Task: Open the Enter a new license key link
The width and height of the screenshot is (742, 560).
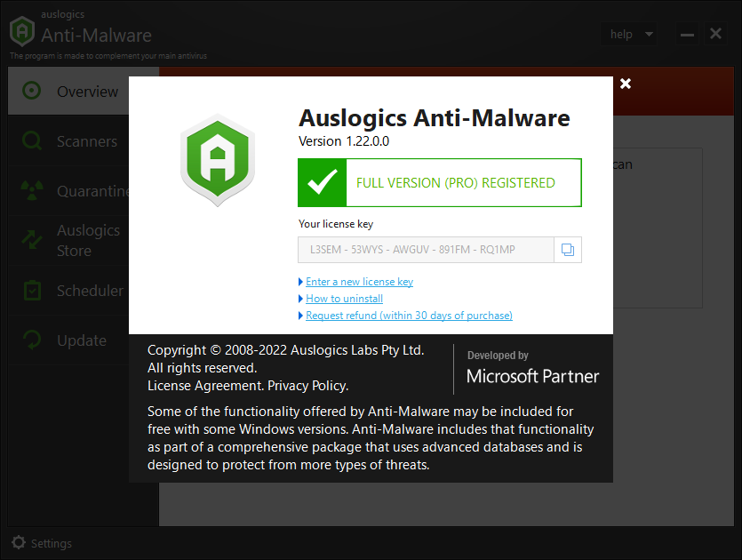Action: [x=359, y=281]
